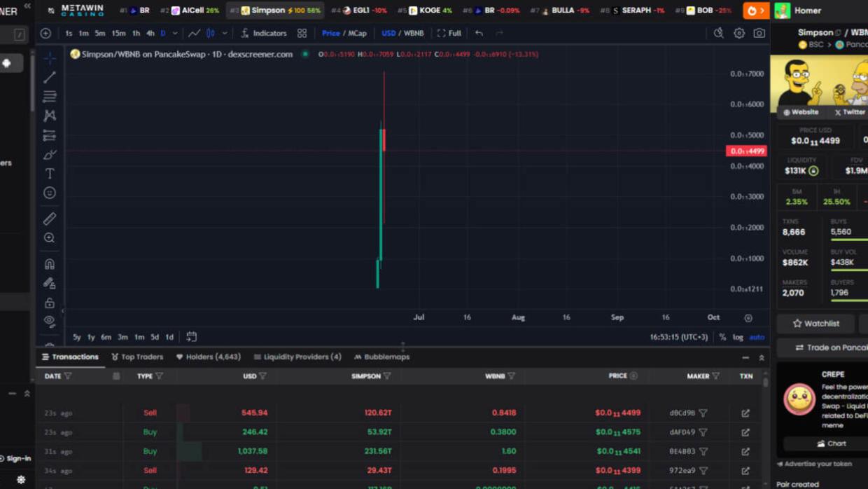
Task: Open the Fibonacci retracement tools
Action: [x=50, y=96]
